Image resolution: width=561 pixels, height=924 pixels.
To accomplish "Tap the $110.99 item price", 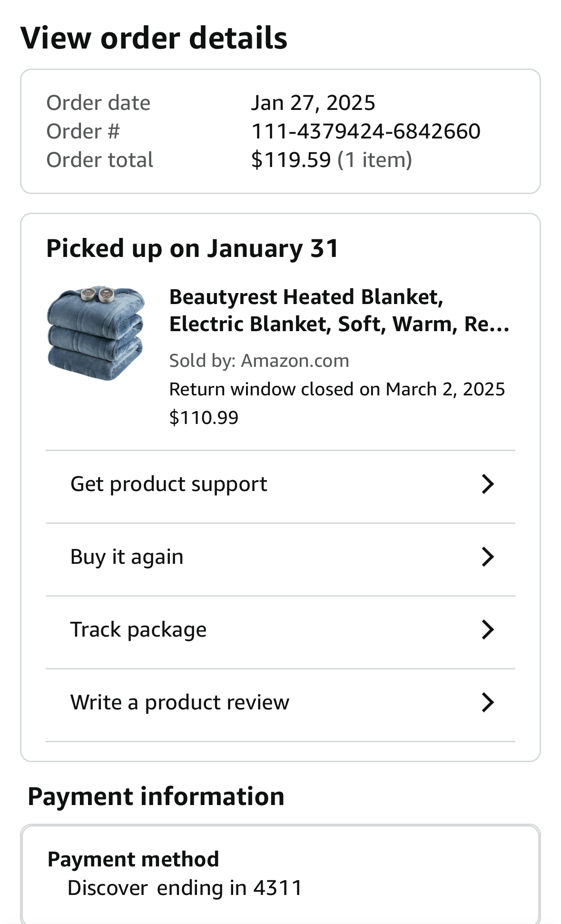I will [x=204, y=418].
